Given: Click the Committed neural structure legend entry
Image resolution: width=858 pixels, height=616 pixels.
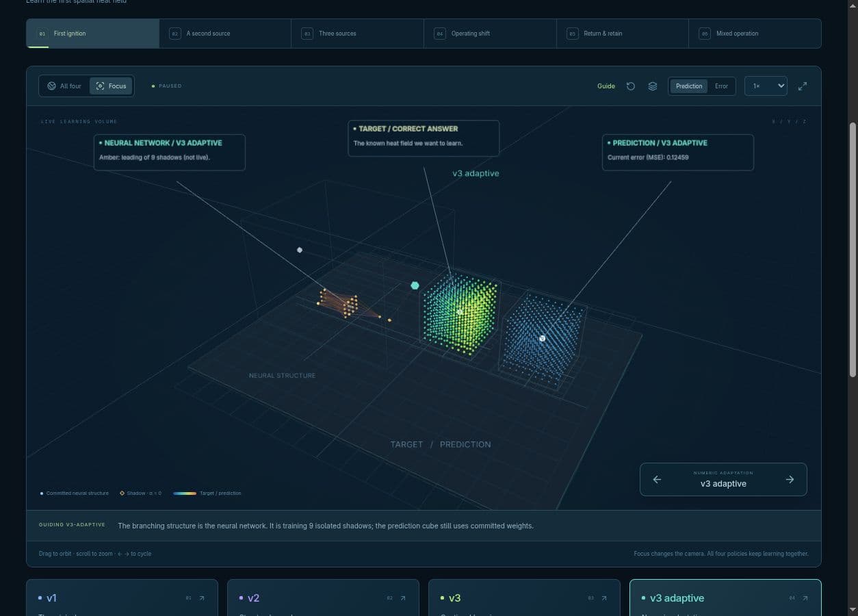Looking at the screenshot, I should coord(75,493).
